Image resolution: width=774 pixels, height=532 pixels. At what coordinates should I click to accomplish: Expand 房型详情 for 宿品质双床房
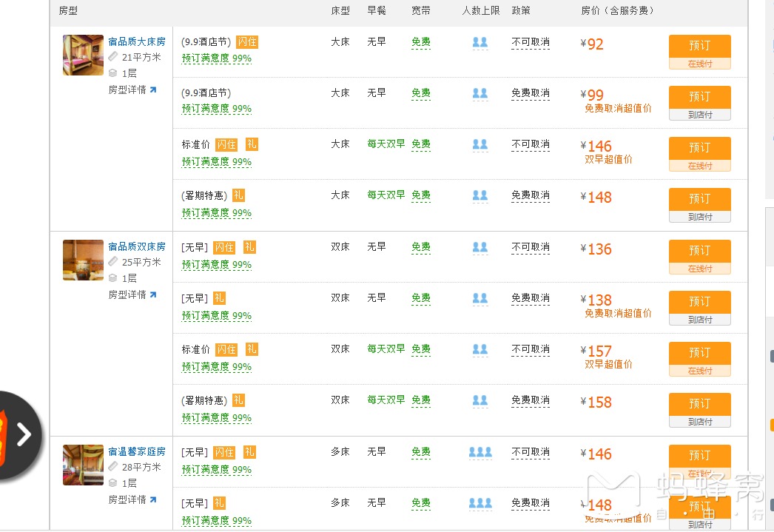132,294
